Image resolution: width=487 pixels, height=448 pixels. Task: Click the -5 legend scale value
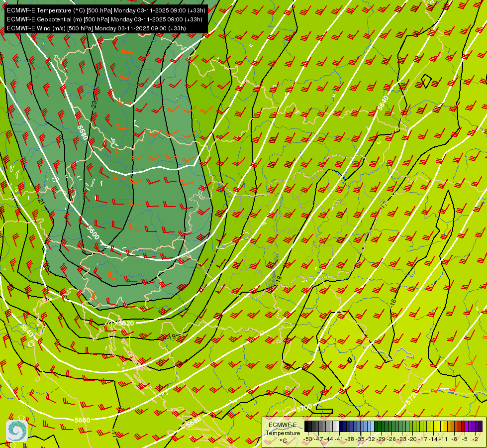tap(464, 439)
